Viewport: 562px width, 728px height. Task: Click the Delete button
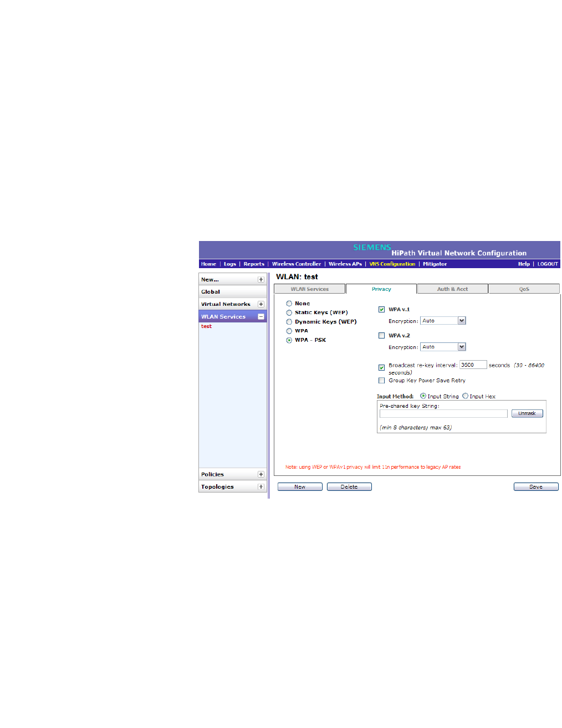click(349, 487)
